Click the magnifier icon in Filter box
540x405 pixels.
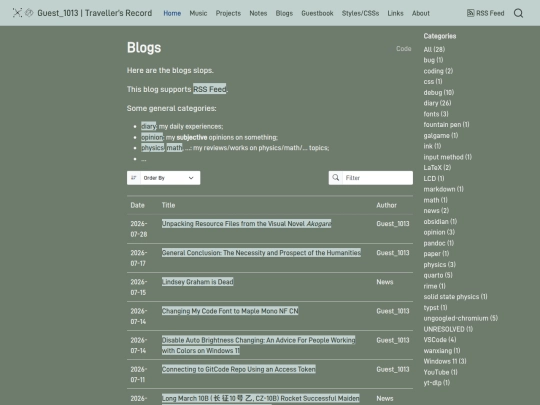point(336,178)
